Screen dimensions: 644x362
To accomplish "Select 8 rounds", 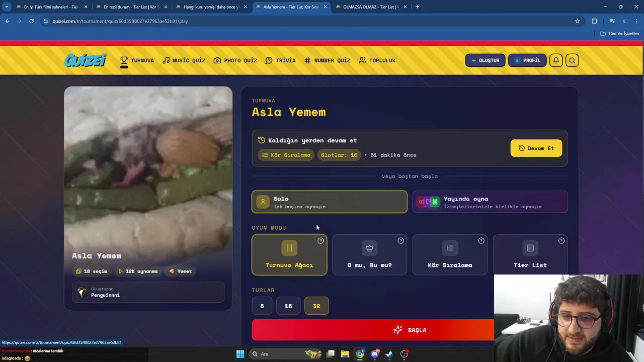I will (262, 306).
